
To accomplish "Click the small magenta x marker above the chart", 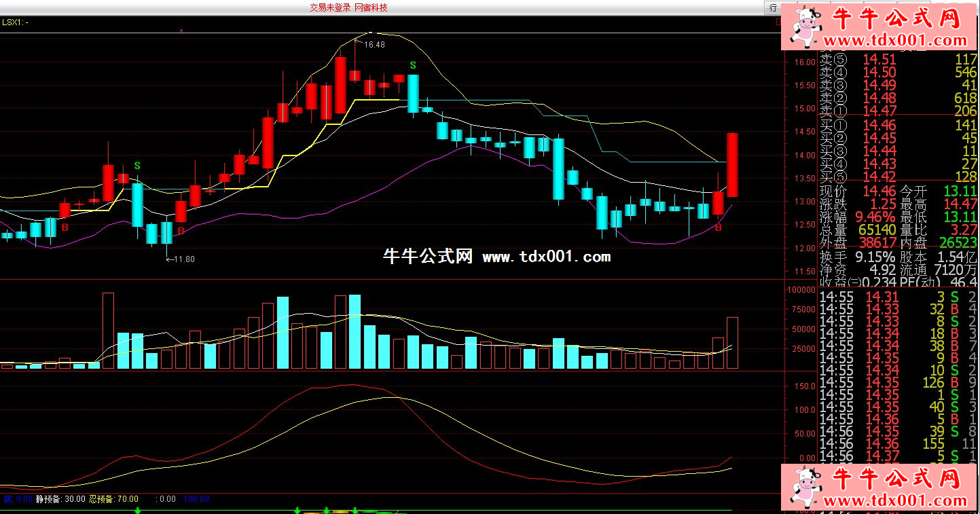I will click(181, 31).
